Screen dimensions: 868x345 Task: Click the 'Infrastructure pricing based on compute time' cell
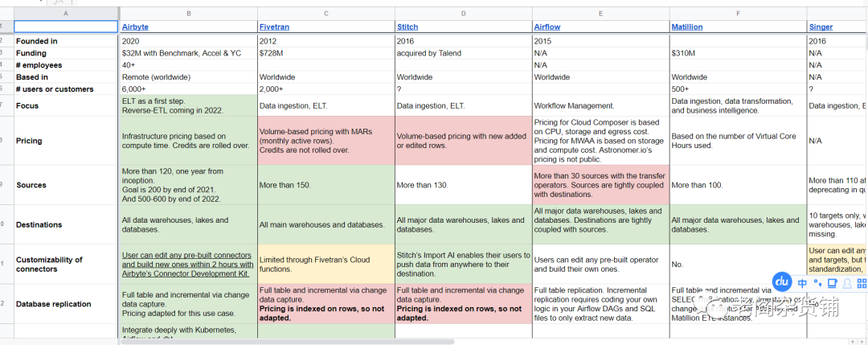[x=189, y=141]
